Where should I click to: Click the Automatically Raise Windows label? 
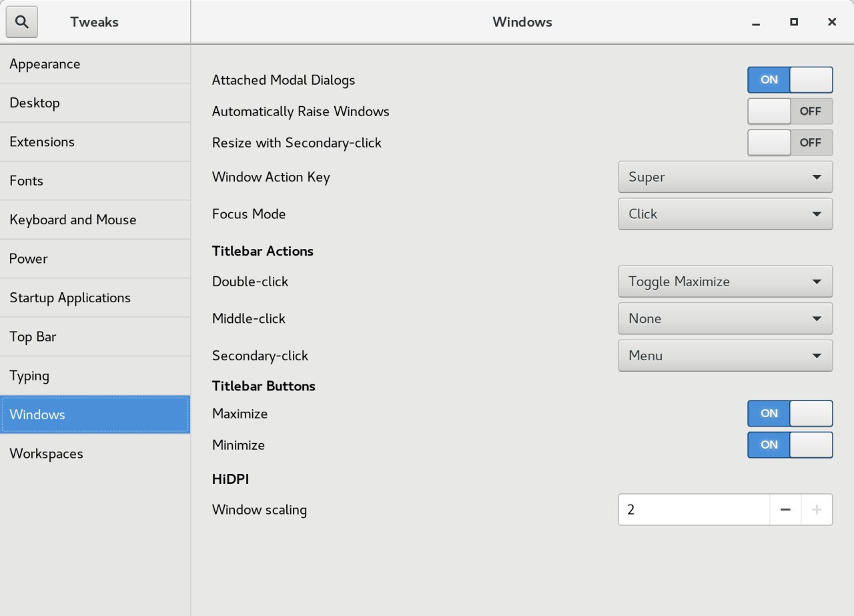pos(301,111)
